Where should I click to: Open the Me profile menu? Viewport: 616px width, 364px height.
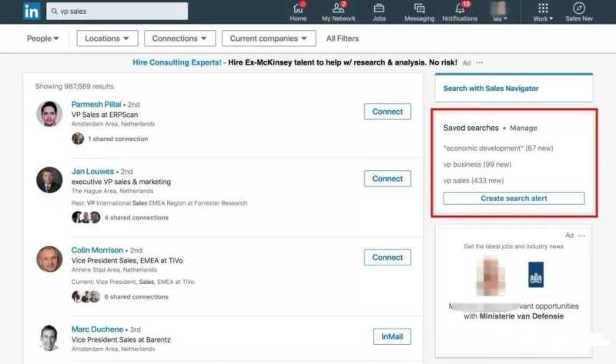(x=499, y=12)
